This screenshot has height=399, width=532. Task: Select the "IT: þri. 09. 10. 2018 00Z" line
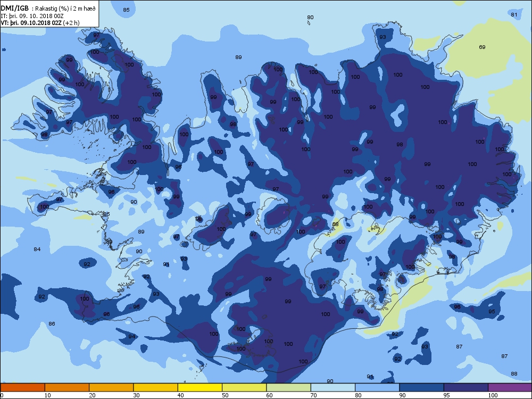point(32,16)
